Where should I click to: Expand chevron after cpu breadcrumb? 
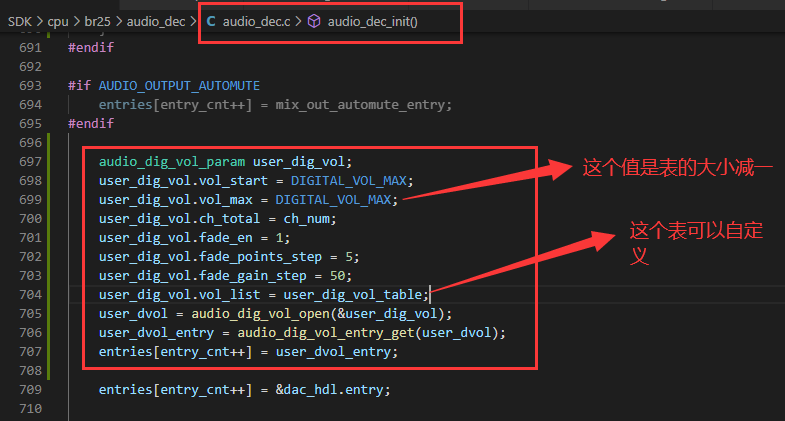coord(77,22)
